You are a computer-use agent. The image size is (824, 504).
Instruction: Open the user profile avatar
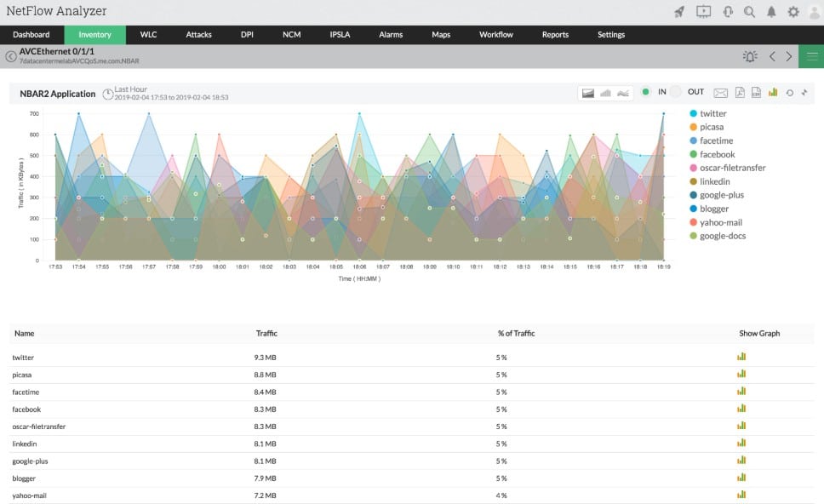[x=815, y=12]
